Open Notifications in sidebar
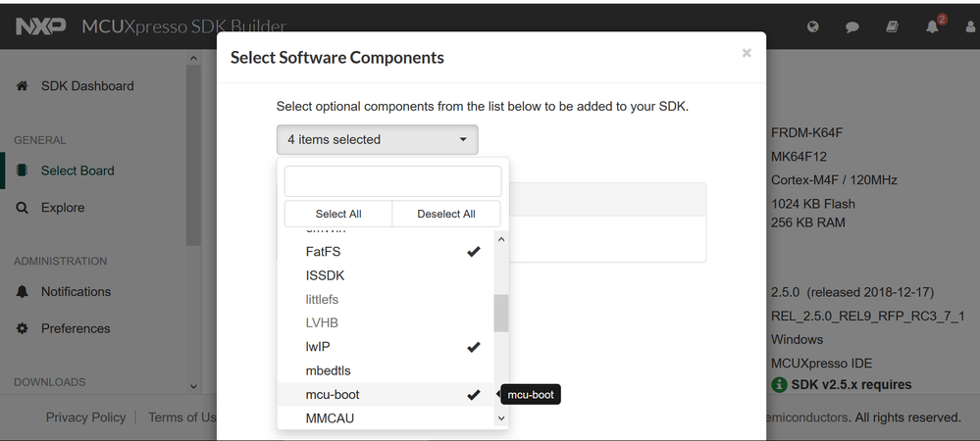980x441 pixels. (x=76, y=292)
